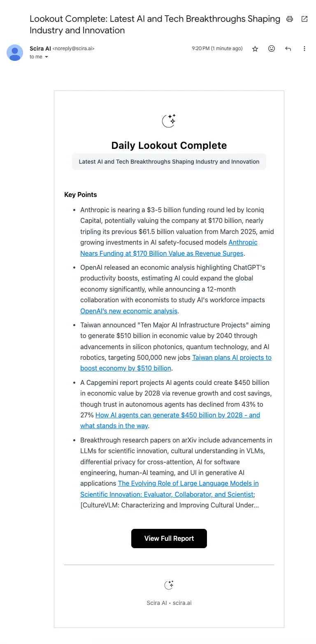Viewport: 316px width, 644px height.
Task: Print this email using the printer icon
Action: (290, 19)
